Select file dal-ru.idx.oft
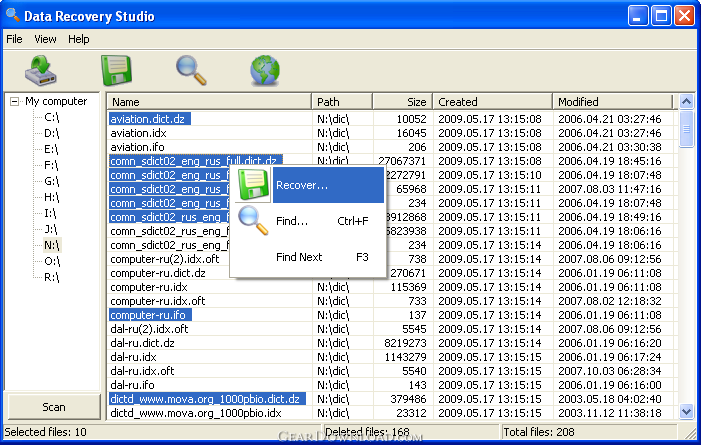 pyautogui.click(x=142, y=371)
